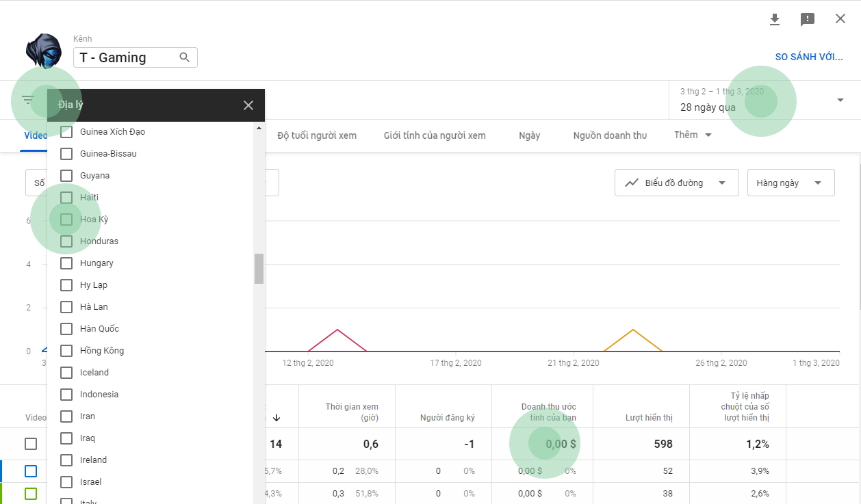Open the Giới tính của người xem tab
This screenshot has height=504, width=861.
tap(435, 135)
